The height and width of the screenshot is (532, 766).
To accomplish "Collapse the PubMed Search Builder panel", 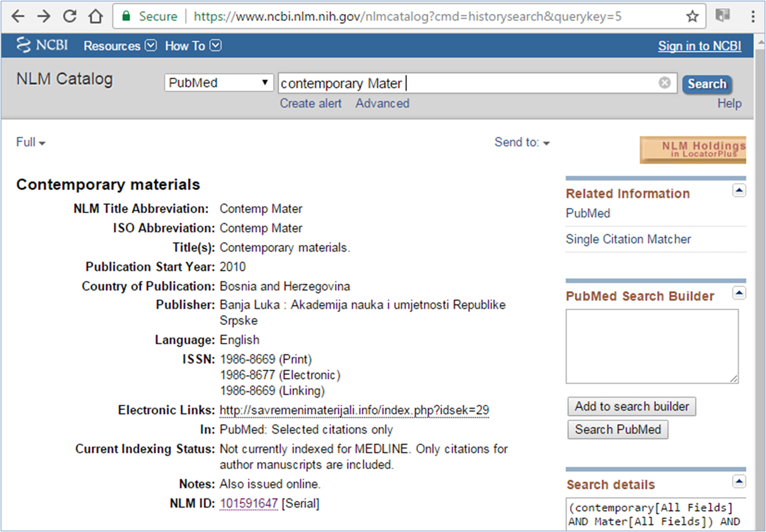I will coord(739,293).
